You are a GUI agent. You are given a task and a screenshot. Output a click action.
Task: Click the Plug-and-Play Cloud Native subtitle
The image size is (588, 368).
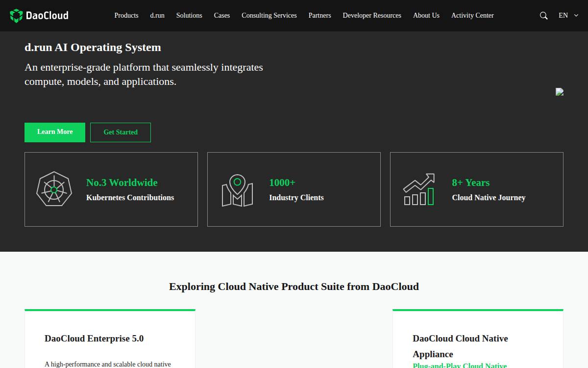[x=460, y=365]
